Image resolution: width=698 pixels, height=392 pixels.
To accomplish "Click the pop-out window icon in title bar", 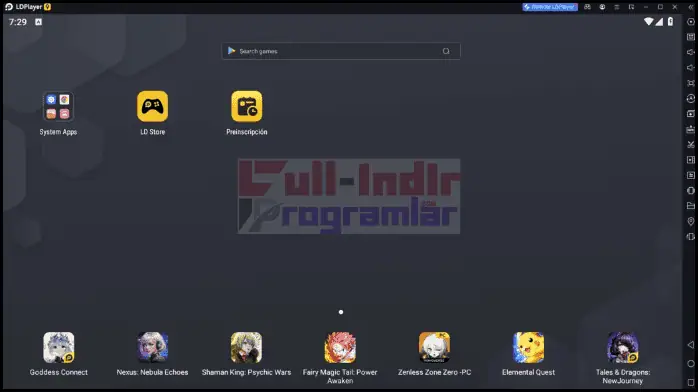I will click(x=631, y=7).
